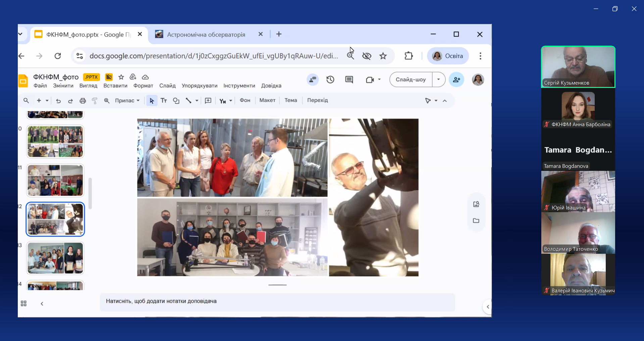Open the comments panel icon
Screen dimensions: 644x341
(x=349, y=80)
